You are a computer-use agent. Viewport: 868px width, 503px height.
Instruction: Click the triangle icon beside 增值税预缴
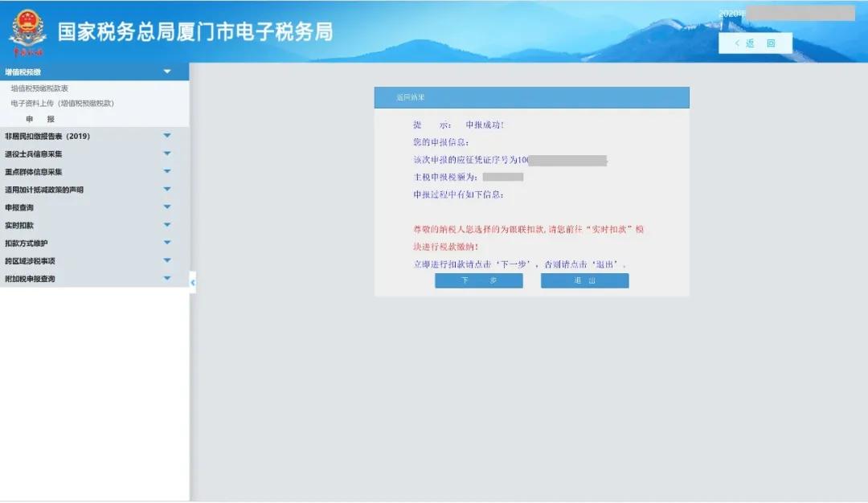[x=167, y=71]
